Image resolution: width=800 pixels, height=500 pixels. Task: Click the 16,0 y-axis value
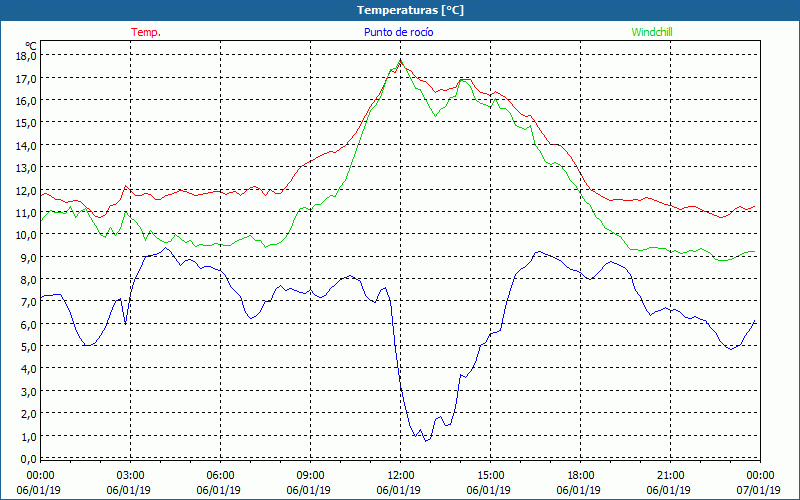pyautogui.click(x=26, y=101)
